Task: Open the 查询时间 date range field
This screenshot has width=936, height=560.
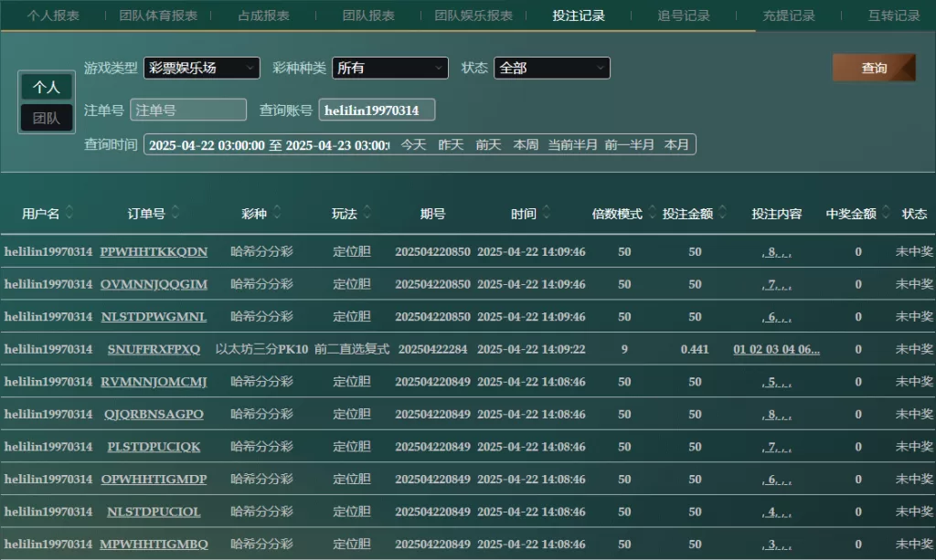Action: tap(269, 145)
